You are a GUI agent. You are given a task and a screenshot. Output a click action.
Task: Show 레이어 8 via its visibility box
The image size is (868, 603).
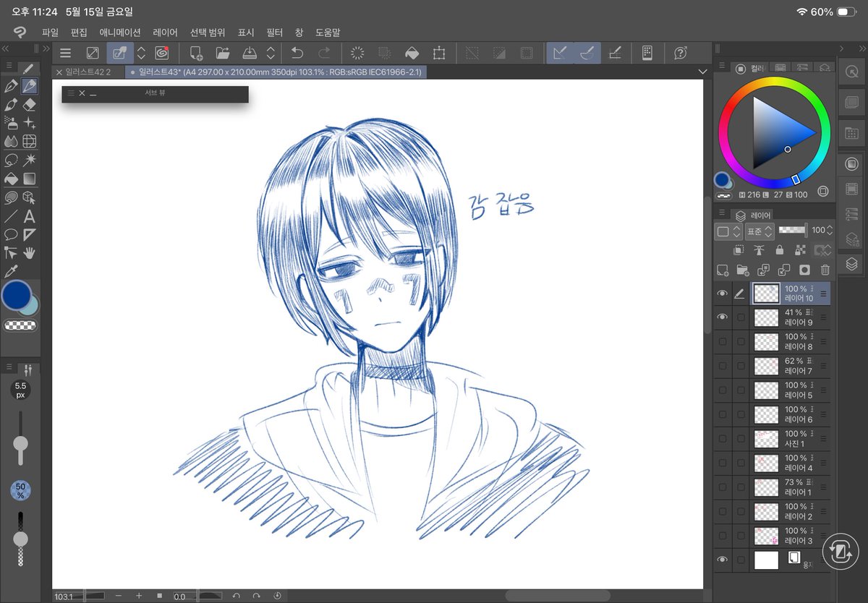[722, 342]
